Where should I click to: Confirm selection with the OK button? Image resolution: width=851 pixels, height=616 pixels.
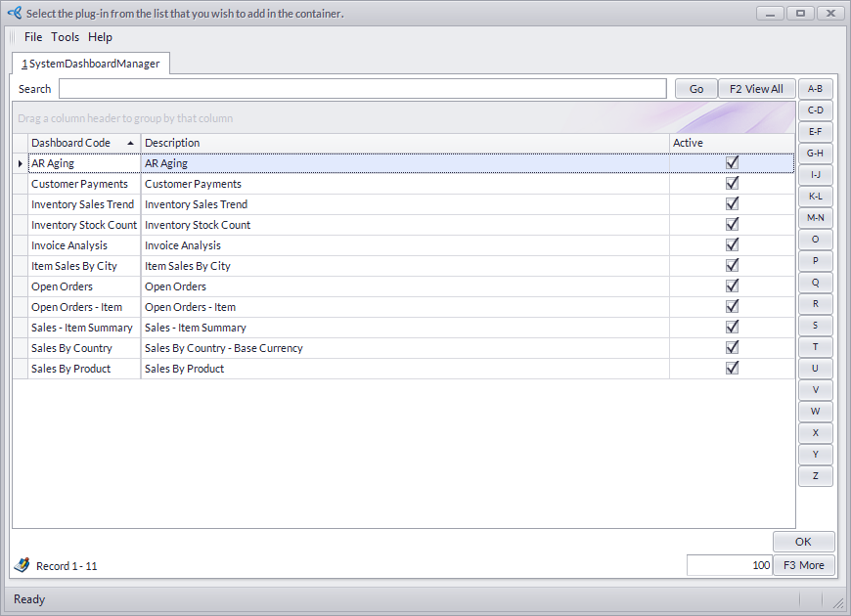click(x=803, y=542)
